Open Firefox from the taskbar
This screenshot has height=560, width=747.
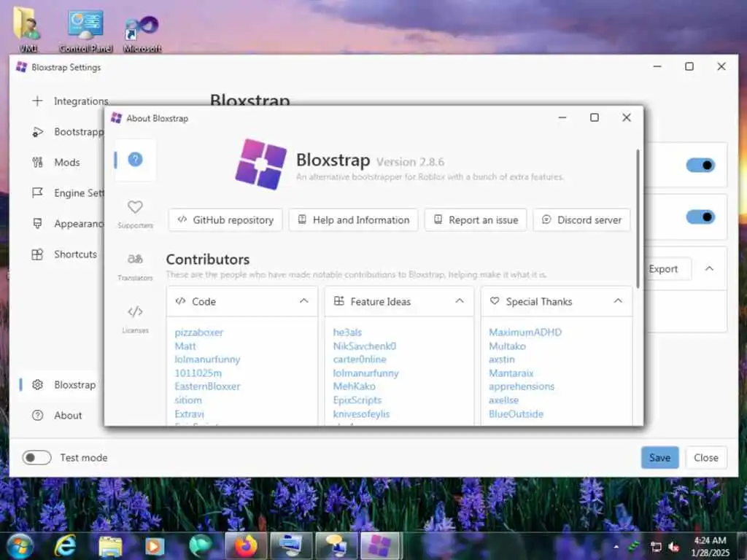[x=245, y=545]
